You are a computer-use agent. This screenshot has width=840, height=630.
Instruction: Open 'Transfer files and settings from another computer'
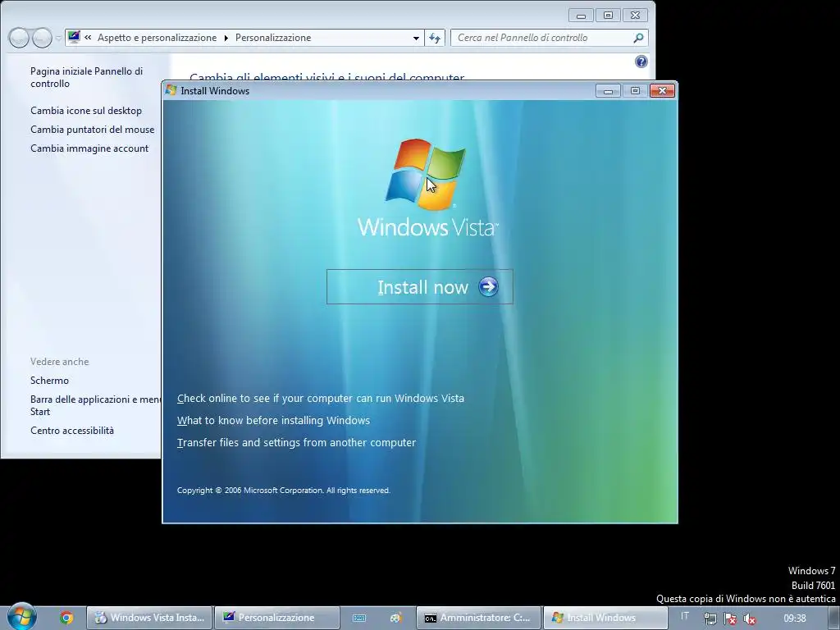pyautogui.click(x=296, y=442)
